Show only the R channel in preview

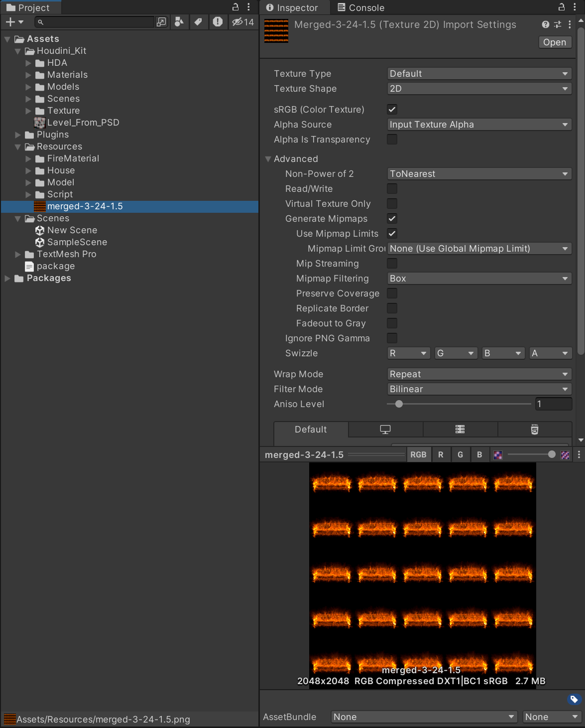coord(441,454)
